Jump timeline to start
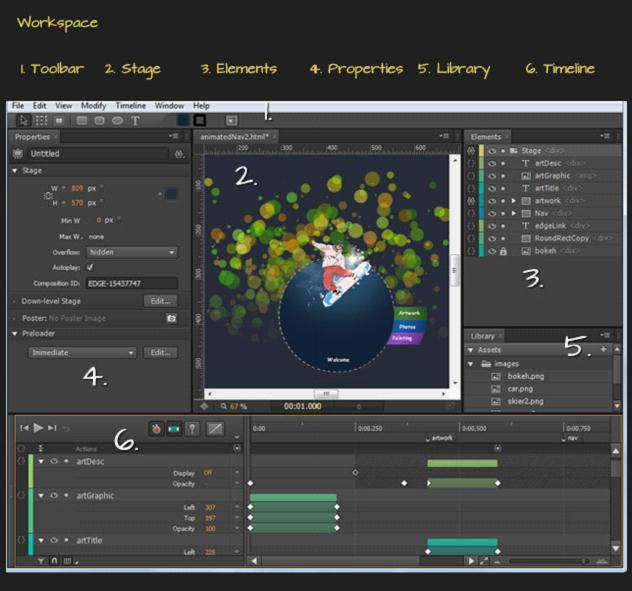This screenshot has width=632, height=591. click(24, 428)
